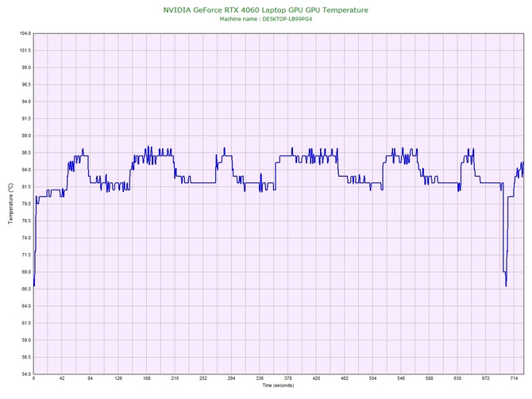Viewport: 532px width, 399px height.
Task: Click the 64.0 y-axis value
Action: [25, 306]
